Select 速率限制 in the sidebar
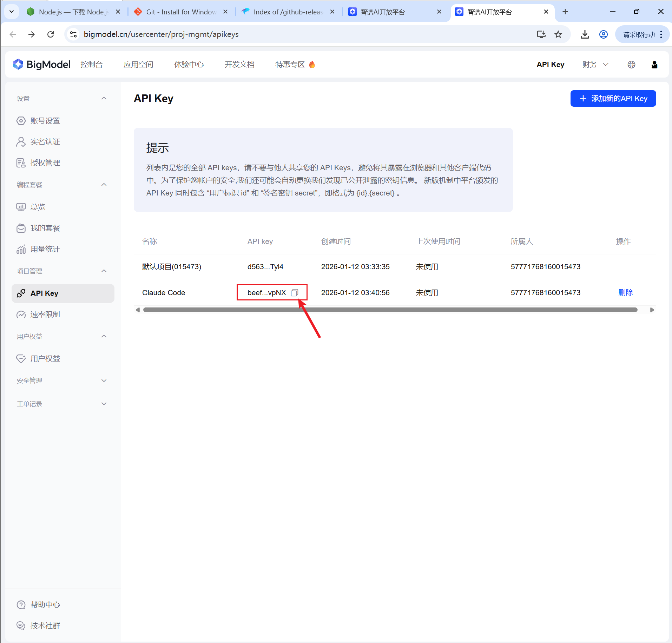Image resolution: width=672 pixels, height=643 pixels. (x=45, y=314)
